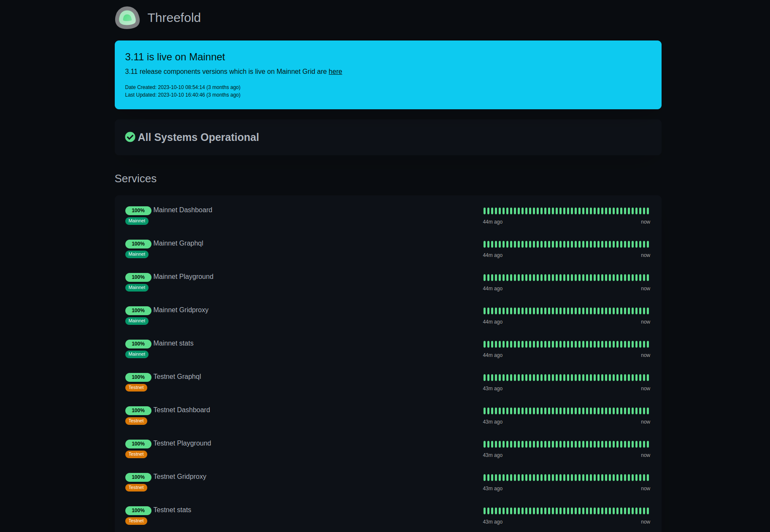
Task: Click the Testnet stats 100% badge
Action: coord(138,510)
